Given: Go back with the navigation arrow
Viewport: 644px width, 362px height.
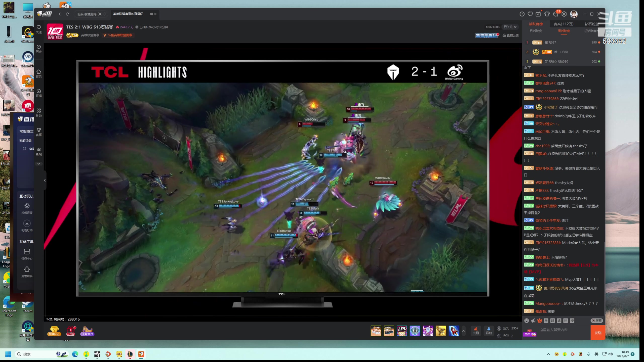Looking at the screenshot, I should [60, 14].
